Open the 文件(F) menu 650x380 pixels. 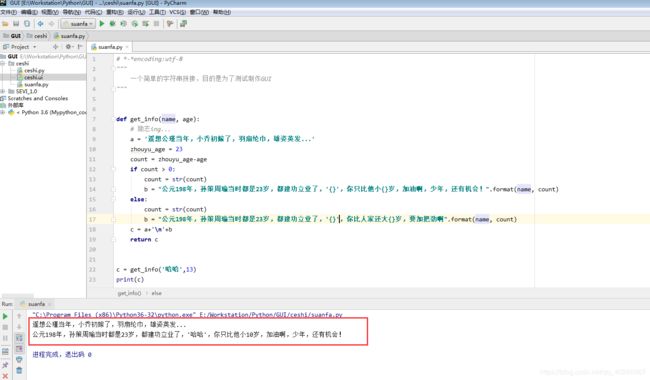(8, 12)
